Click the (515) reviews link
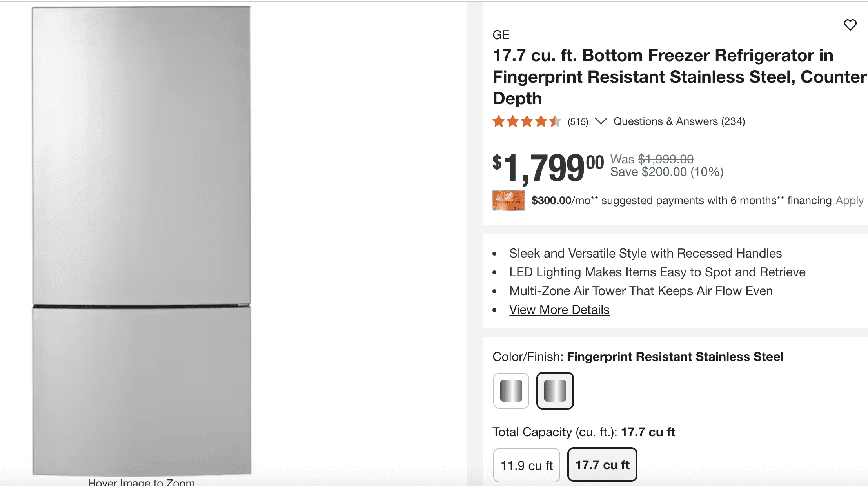868x486 pixels. coord(577,121)
